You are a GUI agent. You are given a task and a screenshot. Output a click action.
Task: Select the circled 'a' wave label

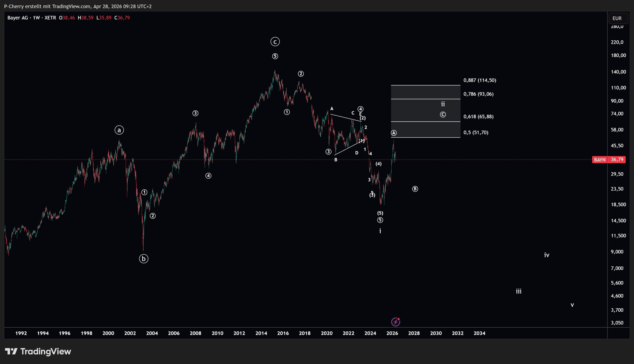pyautogui.click(x=119, y=130)
